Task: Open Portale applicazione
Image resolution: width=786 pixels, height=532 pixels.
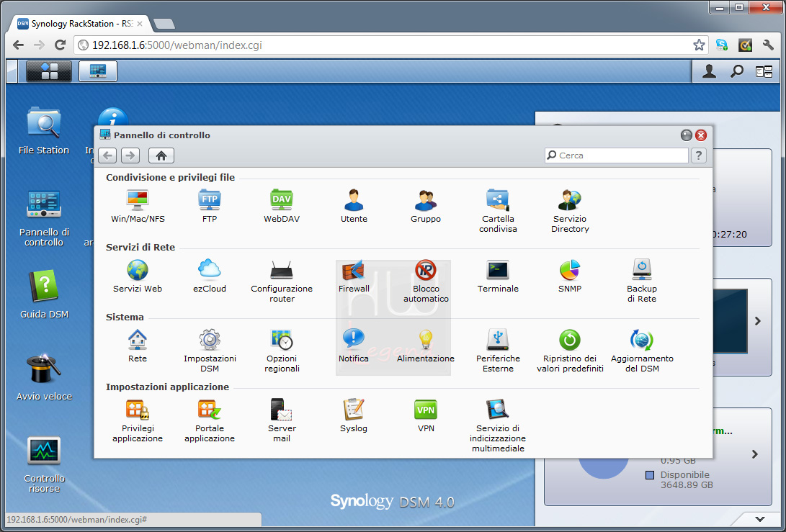Action: click(x=210, y=421)
